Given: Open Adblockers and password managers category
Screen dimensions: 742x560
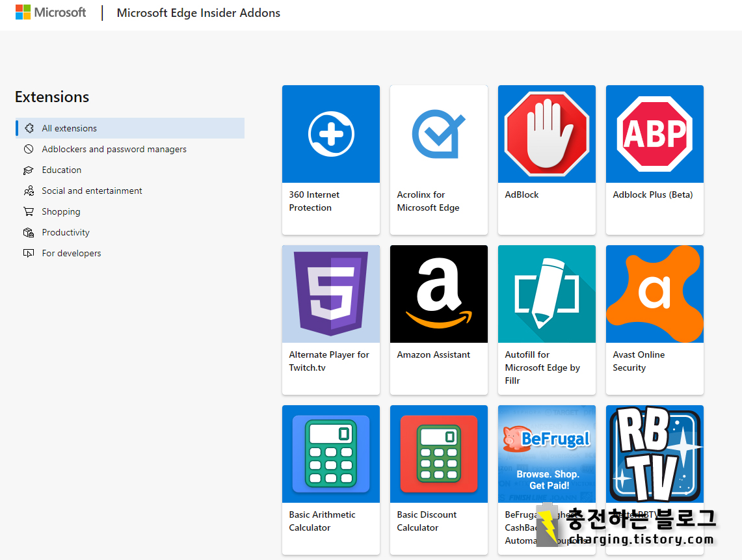Looking at the screenshot, I should tap(114, 149).
